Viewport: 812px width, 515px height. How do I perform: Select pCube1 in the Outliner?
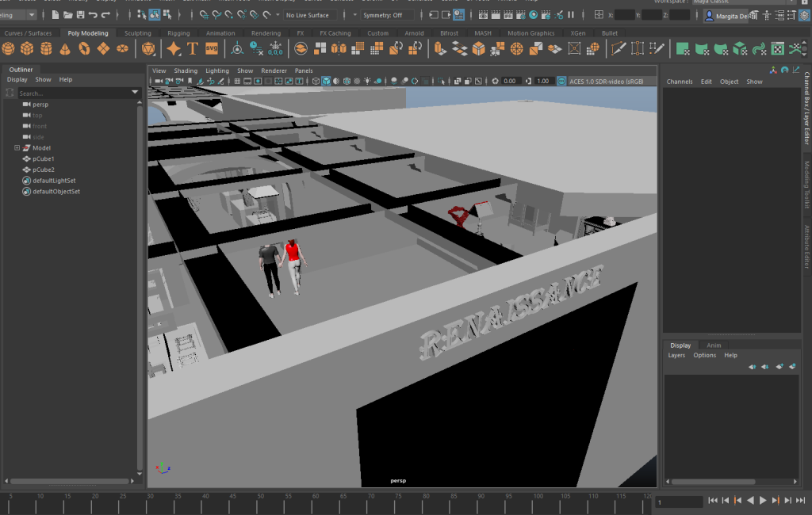[x=44, y=159]
